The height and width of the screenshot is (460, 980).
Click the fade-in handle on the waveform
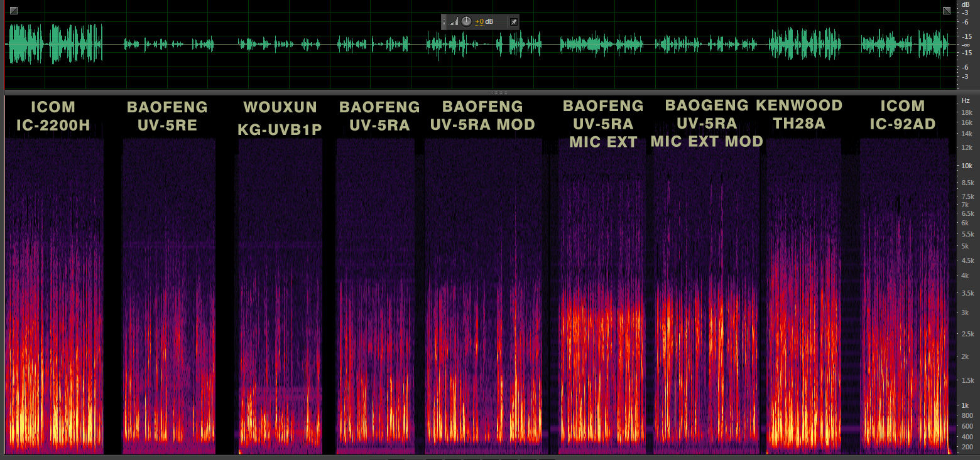pos(14,11)
